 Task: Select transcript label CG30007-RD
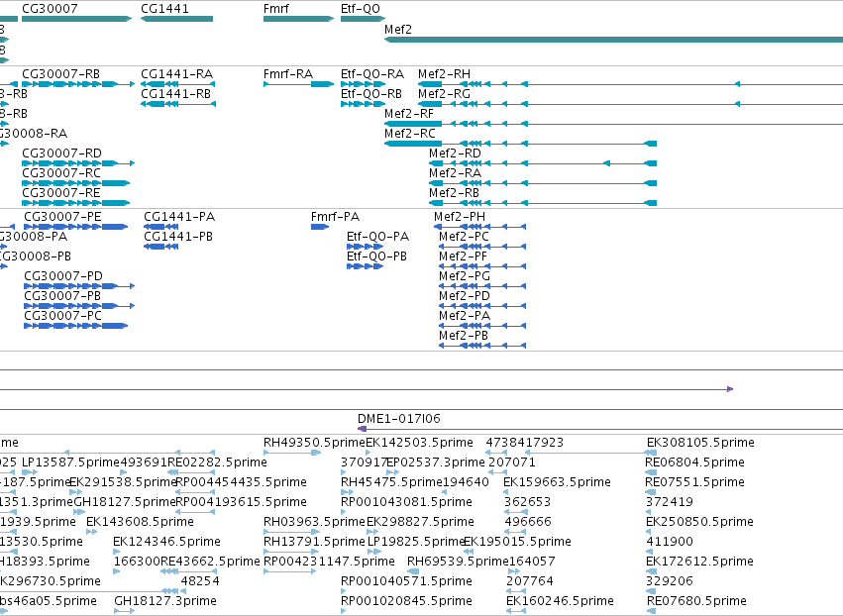point(61,154)
